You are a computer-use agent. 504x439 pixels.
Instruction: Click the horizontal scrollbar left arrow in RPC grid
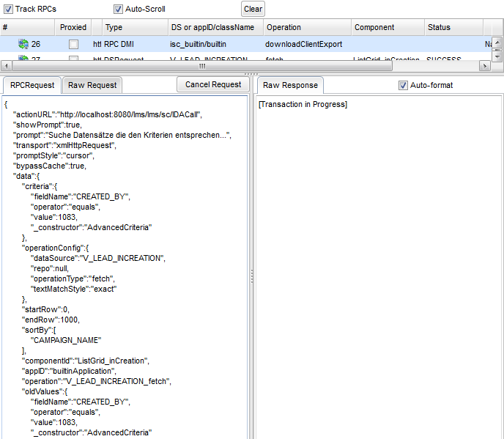point(5,66)
